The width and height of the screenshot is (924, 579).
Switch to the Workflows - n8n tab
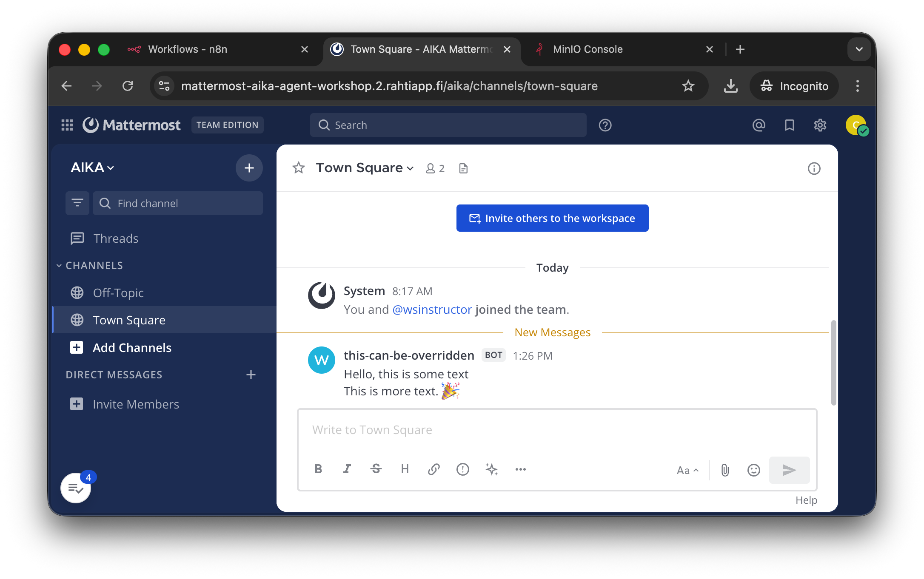(x=187, y=49)
